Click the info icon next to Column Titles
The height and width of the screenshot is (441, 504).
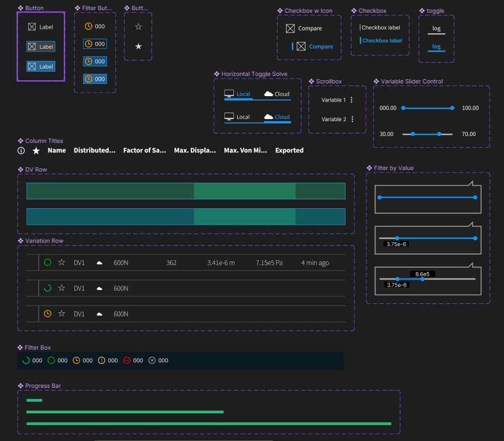point(21,150)
